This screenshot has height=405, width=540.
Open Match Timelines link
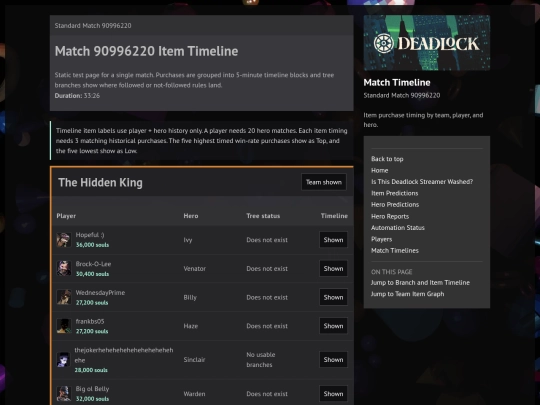pyautogui.click(x=395, y=250)
